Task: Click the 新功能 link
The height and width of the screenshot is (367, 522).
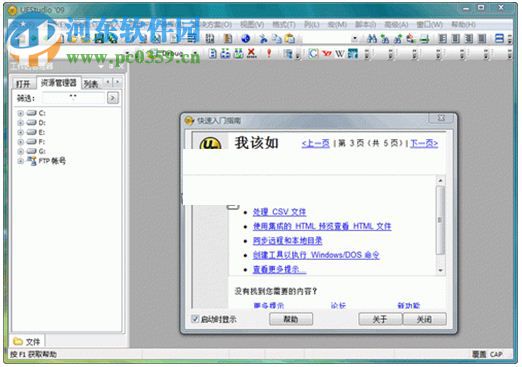Action: pos(409,305)
